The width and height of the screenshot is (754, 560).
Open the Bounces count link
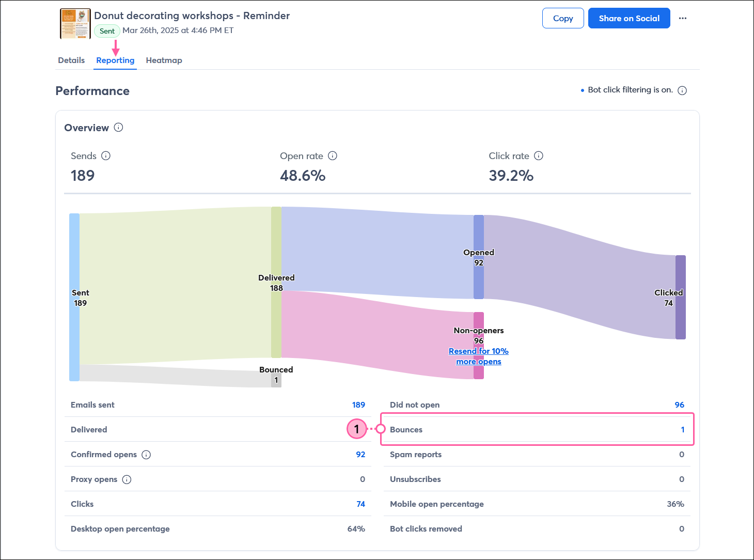tap(683, 429)
